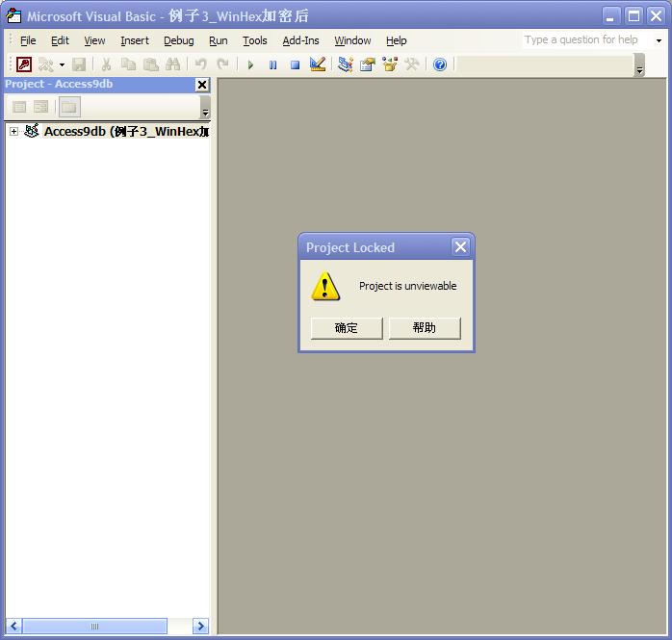
Task: Minimize the Microsoft Visual Basic window
Action: click(610, 16)
